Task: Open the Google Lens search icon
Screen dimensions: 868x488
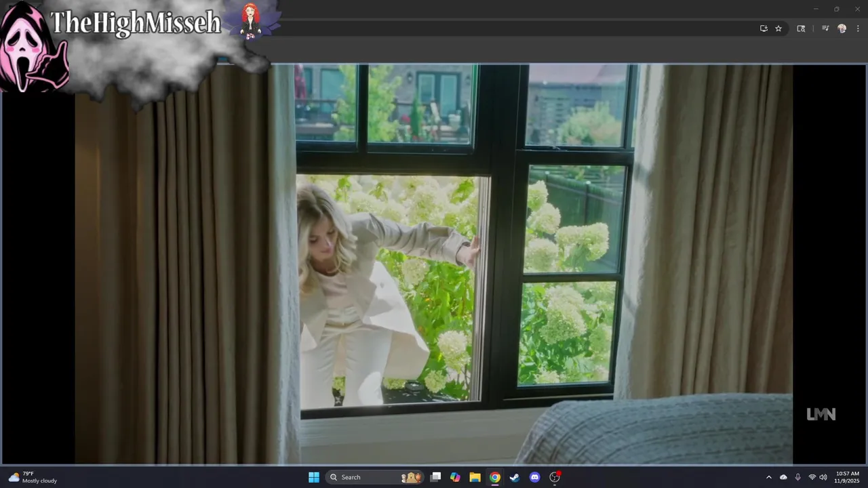Action: point(801,28)
